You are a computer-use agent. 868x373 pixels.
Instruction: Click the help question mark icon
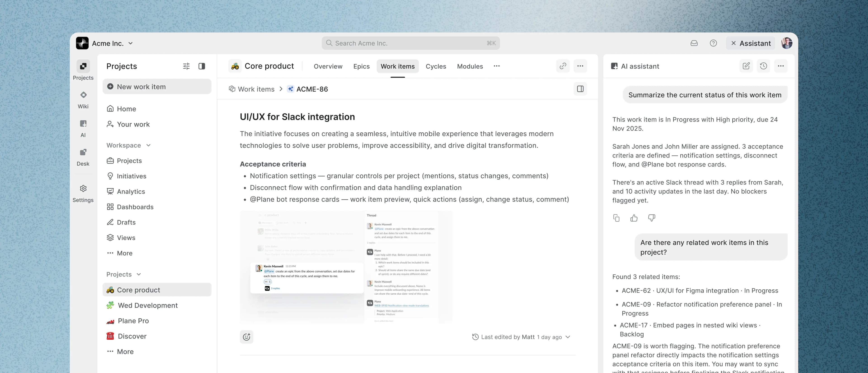(x=713, y=43)
